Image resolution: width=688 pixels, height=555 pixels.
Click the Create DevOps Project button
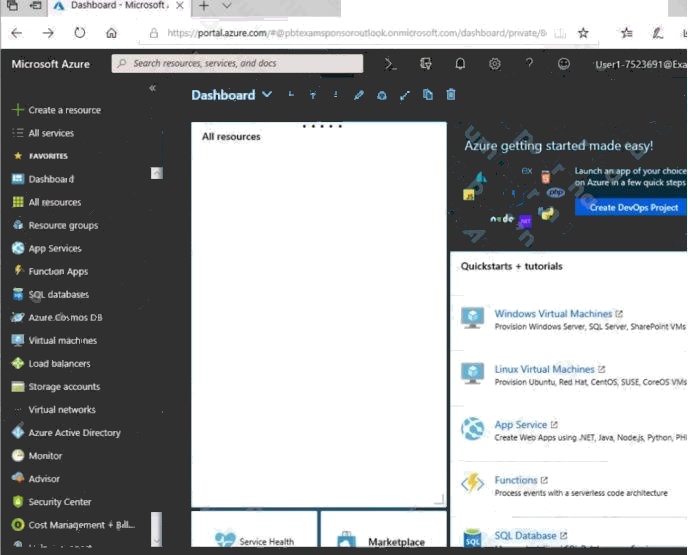633,208
